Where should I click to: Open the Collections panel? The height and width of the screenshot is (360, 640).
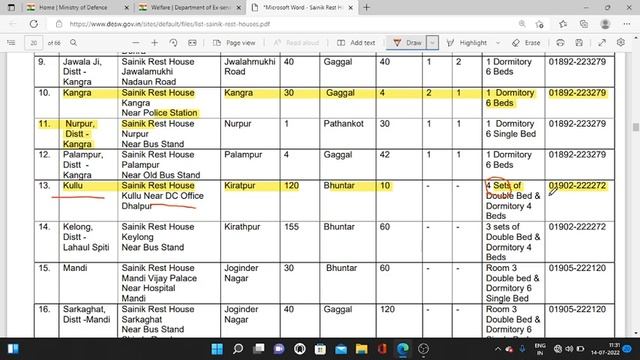coord(584,24)
